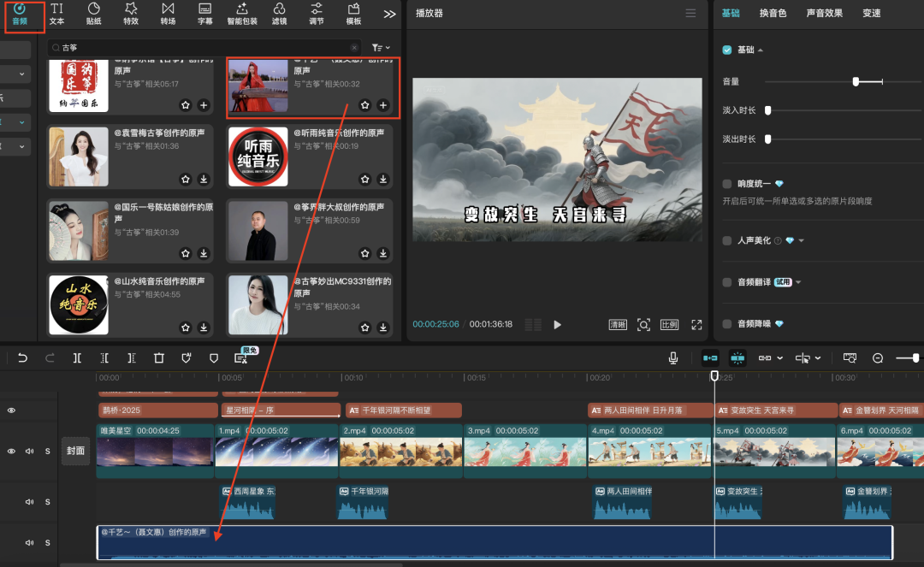This screenshot has height=567, width=924.
Task: Click the undo arrow in timeline toolbar
Action: tap(23, 358)
